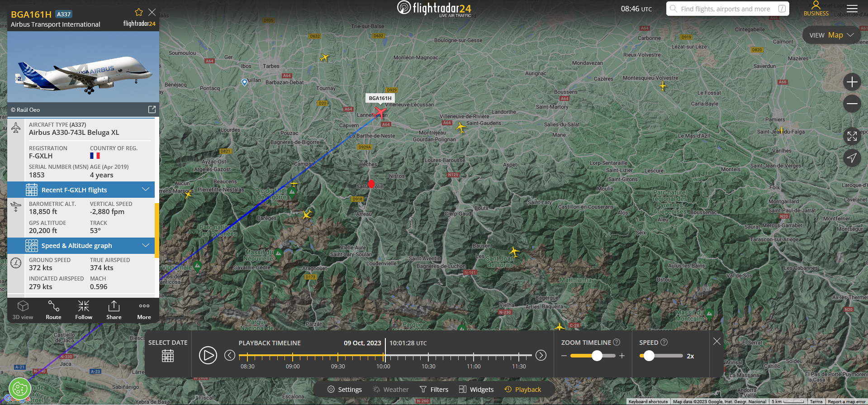Open the VIEW Map dropdown
This screenshot has width=868, height=405.
831,35
